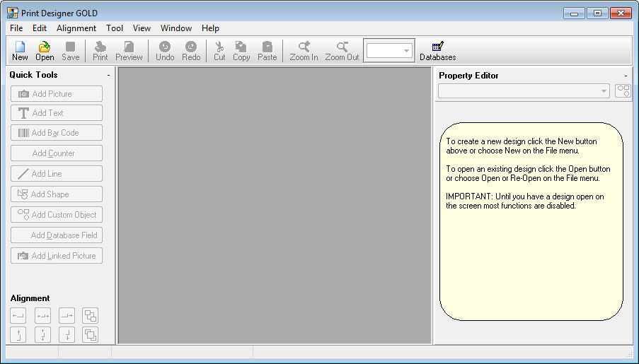The width and height of the screenshot is (639, 364).
Task: Click the Add Text quick tool button
Action: 57,113
